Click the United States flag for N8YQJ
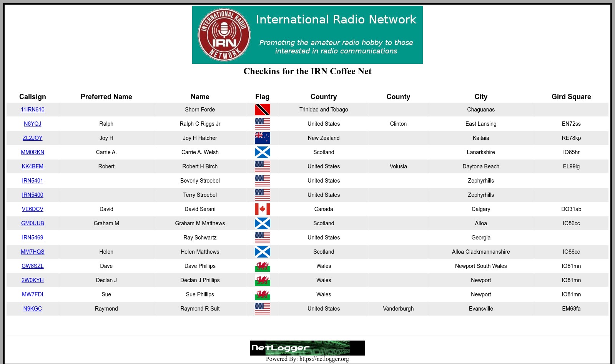 262,124
